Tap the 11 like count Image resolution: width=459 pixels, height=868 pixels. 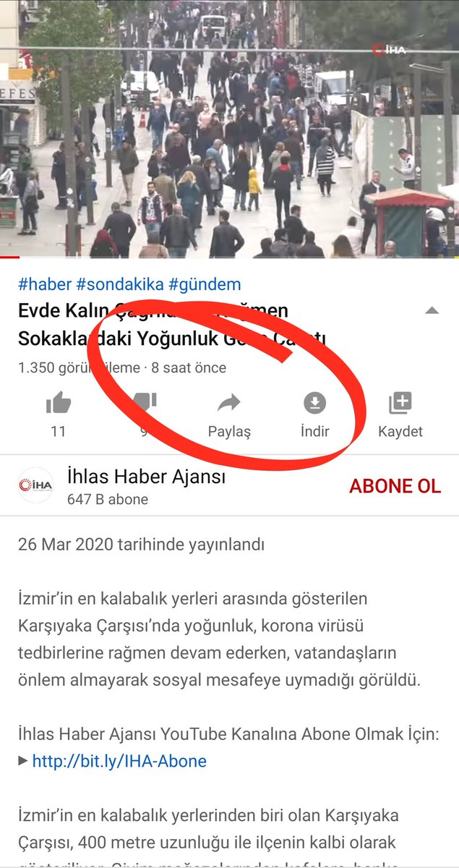point(59,432)
